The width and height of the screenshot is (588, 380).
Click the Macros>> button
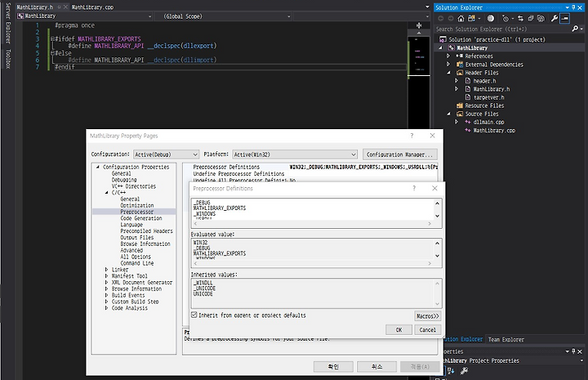(427, 316)
